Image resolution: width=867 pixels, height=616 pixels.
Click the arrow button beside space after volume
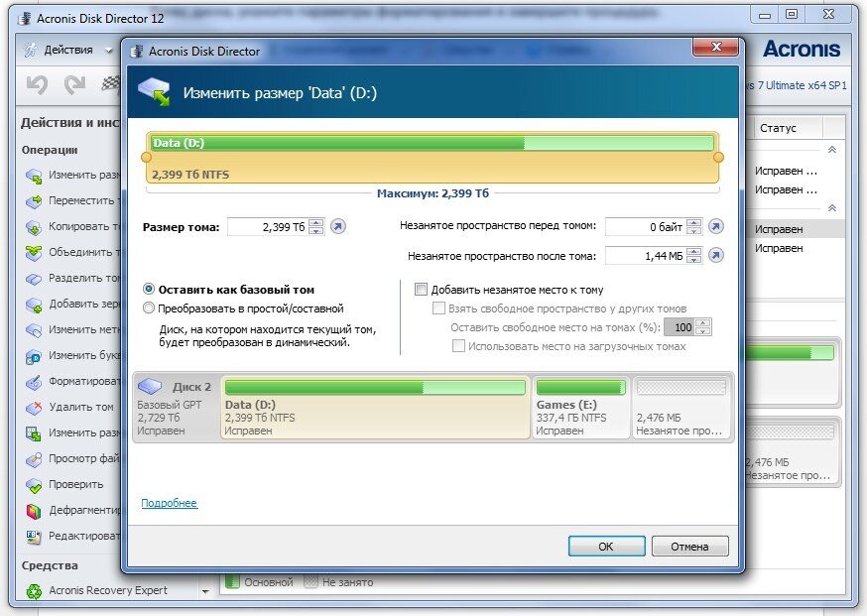[x=716, y=256]
